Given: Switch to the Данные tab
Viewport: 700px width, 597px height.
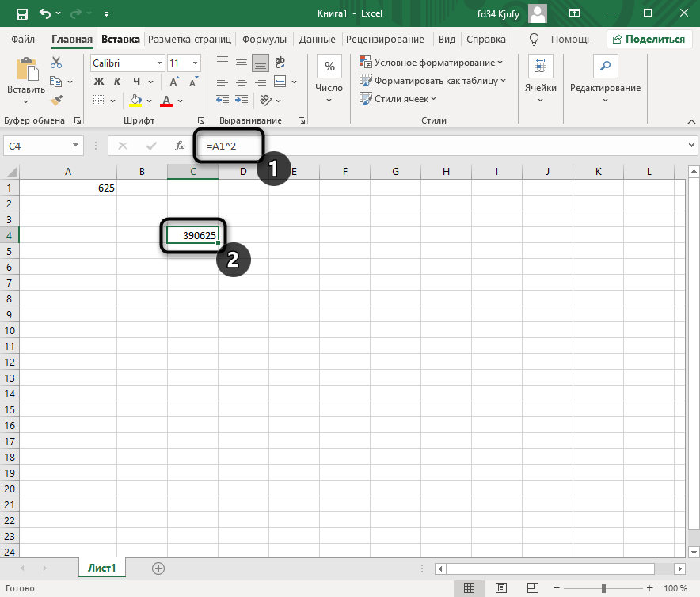Looking at the screenshot, I should coord(316,39).
